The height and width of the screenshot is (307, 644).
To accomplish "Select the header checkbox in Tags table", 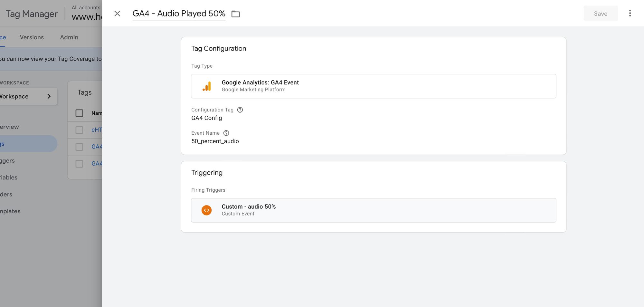I will [x=79, y=113].
